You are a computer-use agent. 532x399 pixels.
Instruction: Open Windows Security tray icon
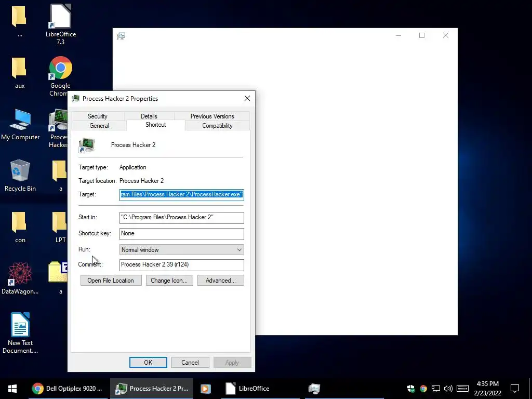411,389
